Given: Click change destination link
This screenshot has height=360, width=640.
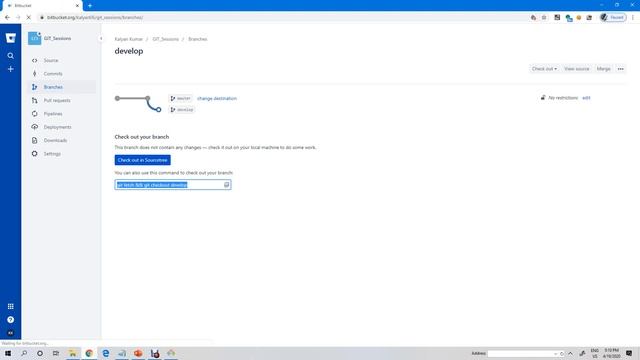Looking at the screenshot, I should 217,98.
